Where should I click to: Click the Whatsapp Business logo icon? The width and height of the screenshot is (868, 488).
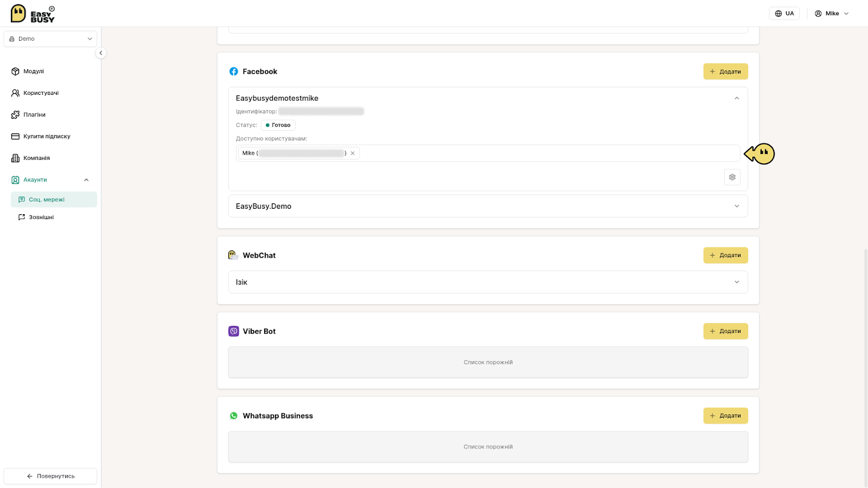[234, 416]
